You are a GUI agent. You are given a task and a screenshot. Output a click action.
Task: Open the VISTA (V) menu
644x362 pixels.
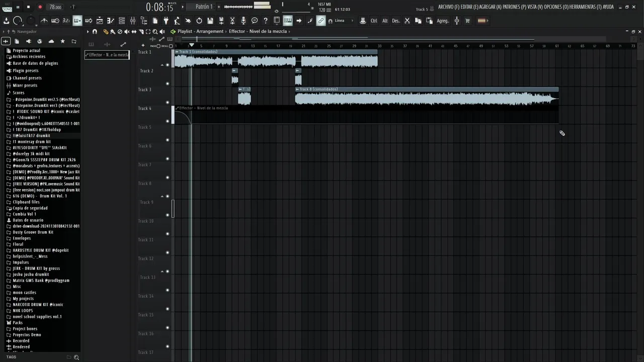tap(535, 7)
